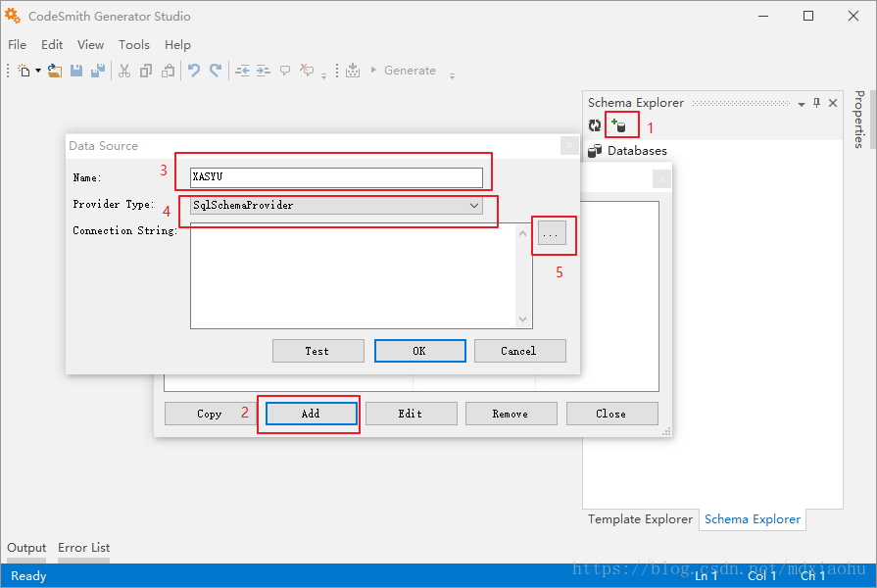Open the View menu
This screenshot has width=877, height=588.
[90, 45]
